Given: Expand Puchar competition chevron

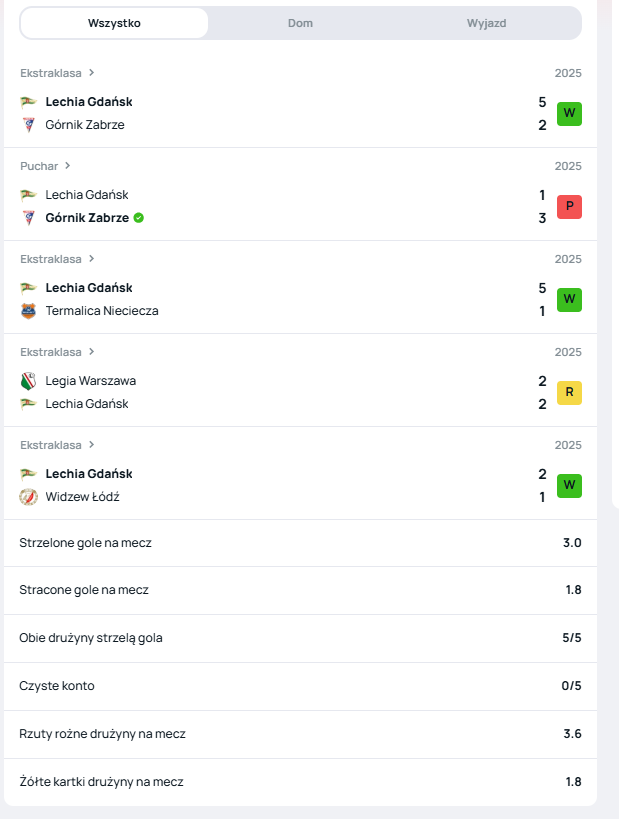Looking at the screenshot, I should tap(68, 166).
